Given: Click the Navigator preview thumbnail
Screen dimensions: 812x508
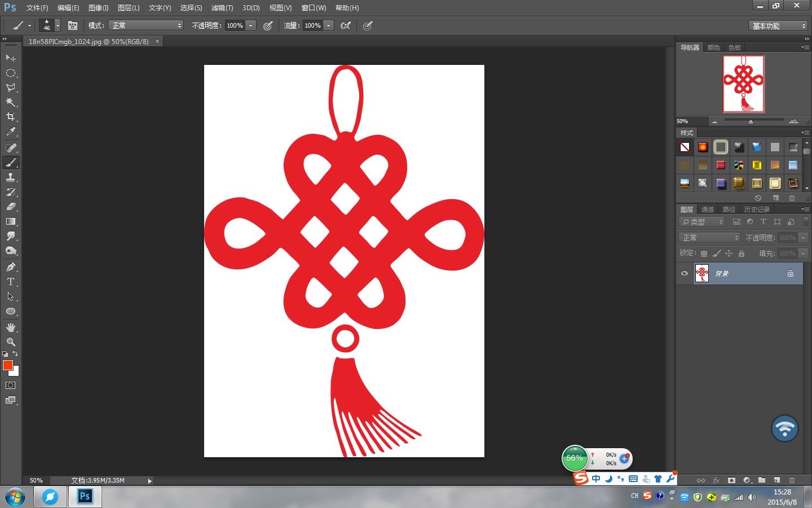Looking at the screenshot, I should pyautogui.click(x=743, y=84).
